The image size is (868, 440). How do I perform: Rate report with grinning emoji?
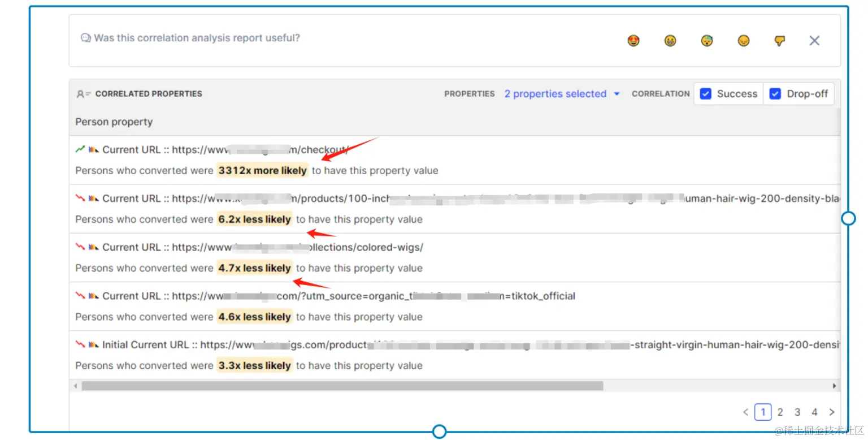(x=670, y=41)
